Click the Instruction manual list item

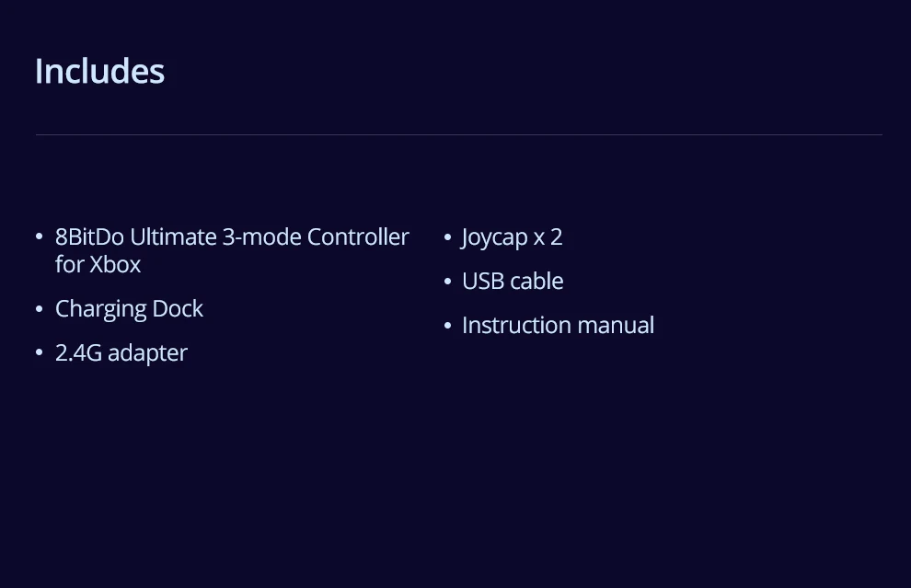pyautogui.click(x=558, y=326)
